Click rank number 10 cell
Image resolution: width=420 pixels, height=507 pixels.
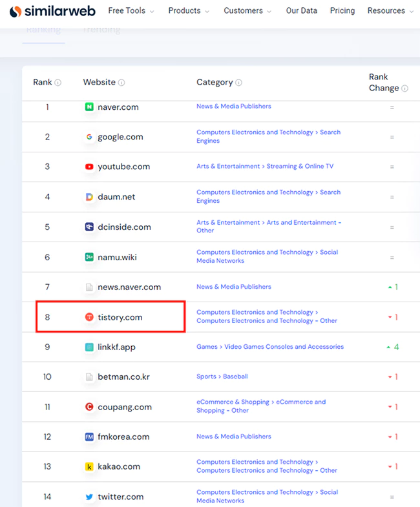pyautogui.click(x=47, y=377)
